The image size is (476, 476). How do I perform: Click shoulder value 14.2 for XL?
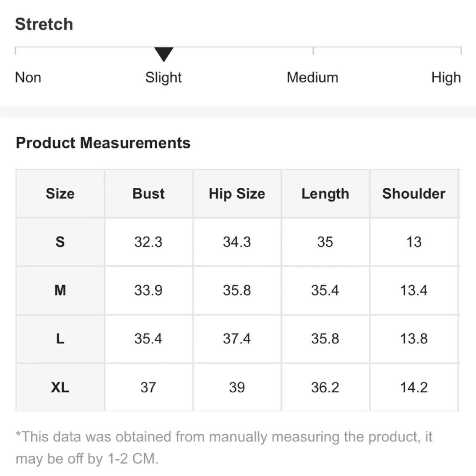[414, 387]
